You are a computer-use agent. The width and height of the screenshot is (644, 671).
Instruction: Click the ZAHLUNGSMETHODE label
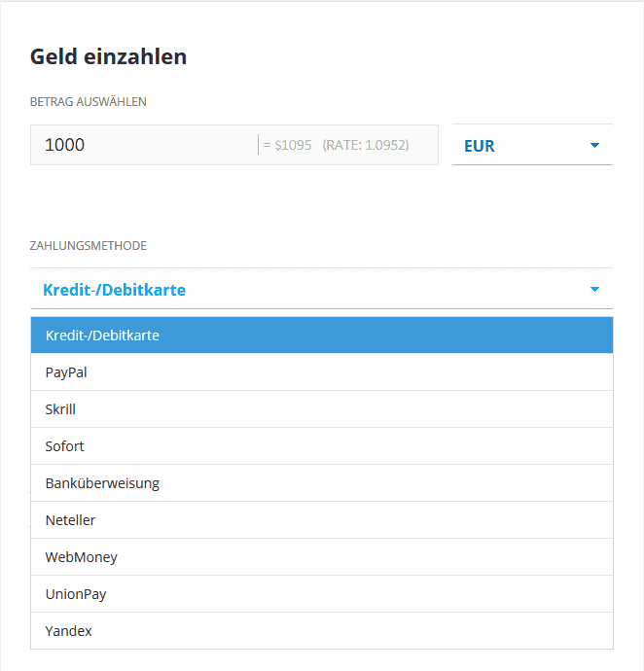coord(89,246)
